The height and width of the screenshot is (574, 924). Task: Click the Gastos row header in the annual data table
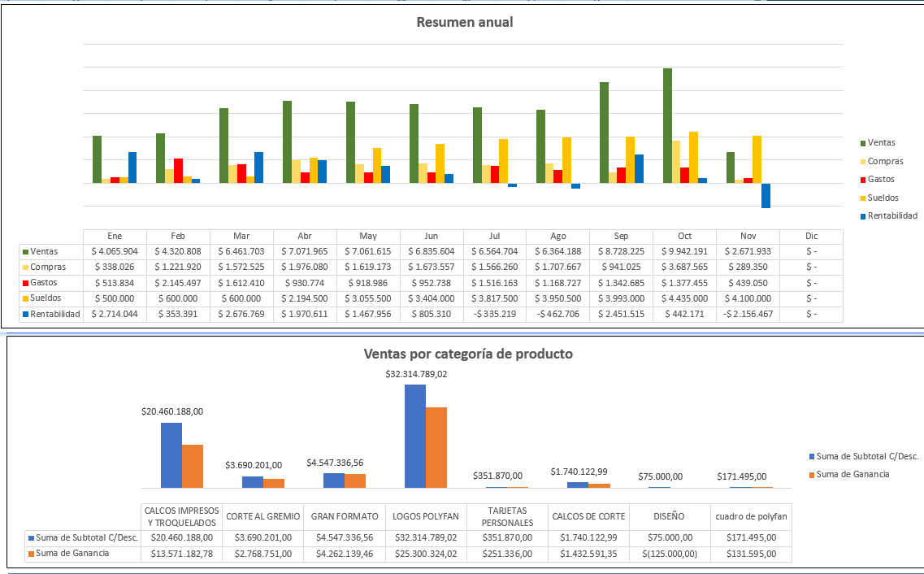point(51,283)
